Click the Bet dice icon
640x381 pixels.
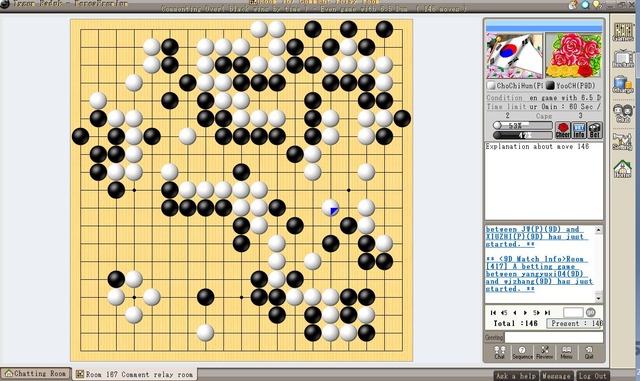(595, 130)
